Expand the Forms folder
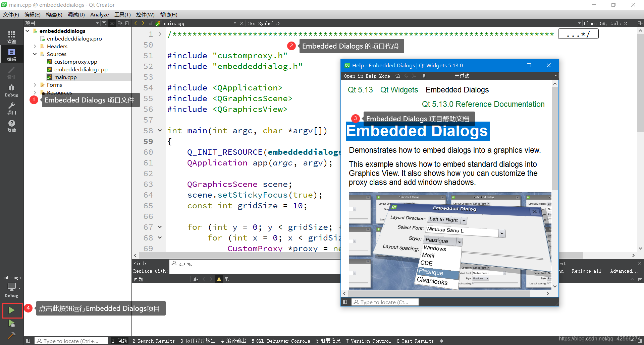 pos(35,85)
